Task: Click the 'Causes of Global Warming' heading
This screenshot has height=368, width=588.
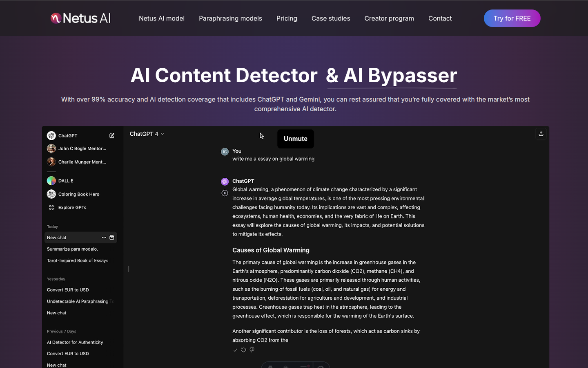Action: (271, 250)
